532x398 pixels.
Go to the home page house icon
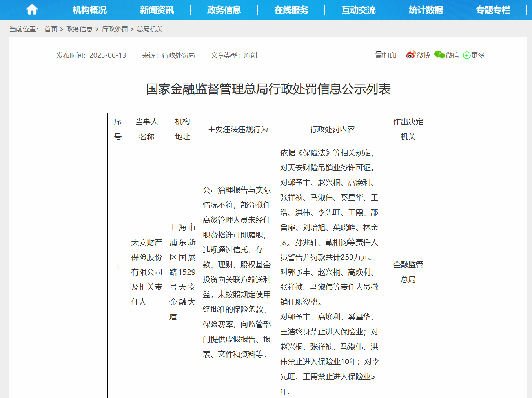coord(32,10)
